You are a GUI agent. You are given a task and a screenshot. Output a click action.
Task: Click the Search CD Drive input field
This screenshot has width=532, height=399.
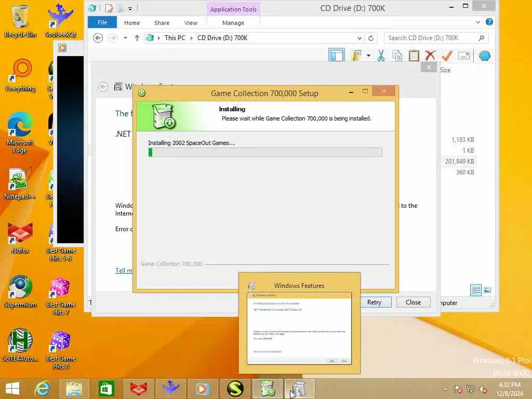pos(431,37)
